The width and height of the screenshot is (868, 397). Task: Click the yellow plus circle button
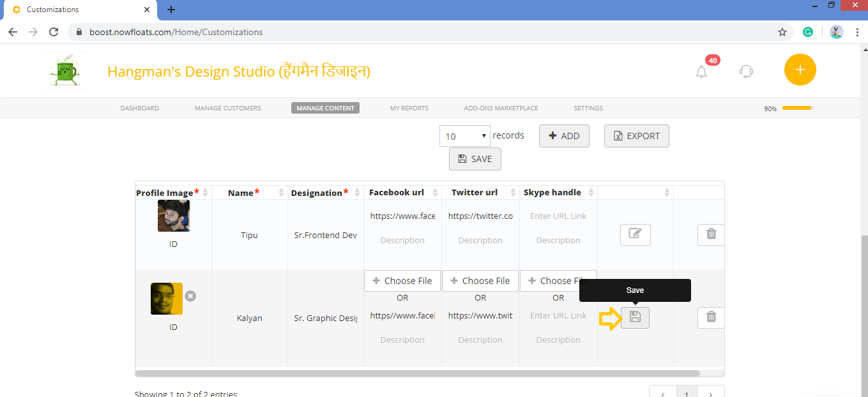[x=800, y=70]
